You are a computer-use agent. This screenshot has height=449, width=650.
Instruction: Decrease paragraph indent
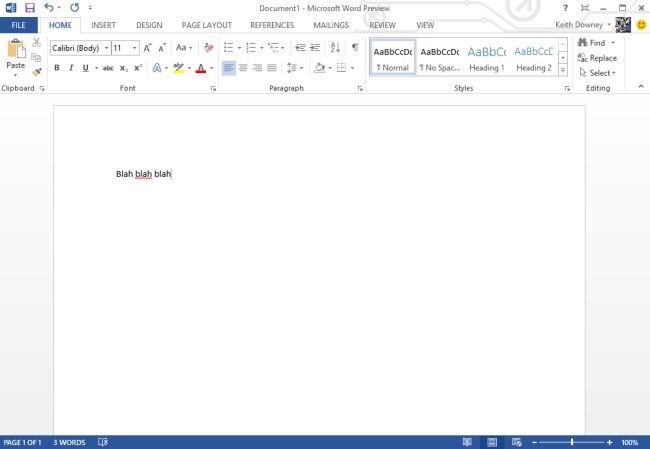coord(300,48)
